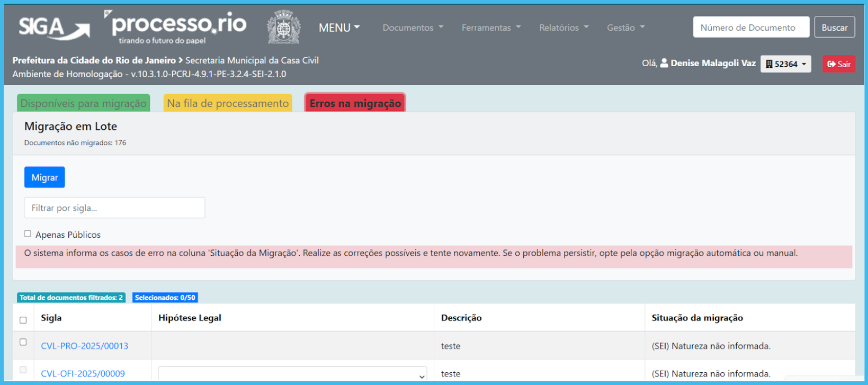Screen dimensions: 868x385
Task: Enable the Apenas Públicos checkbox
Action: coord(28,234)
